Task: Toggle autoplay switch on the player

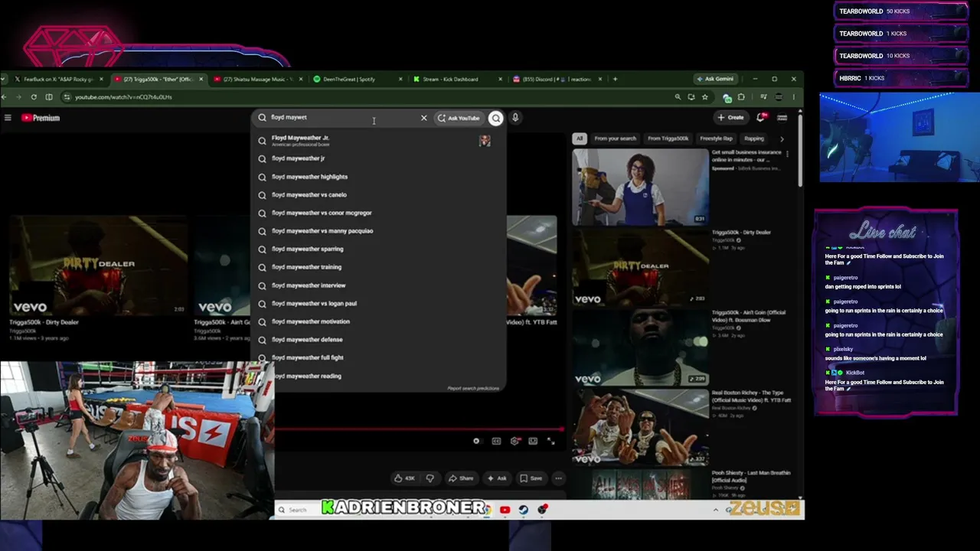Action: [x=476, y=441]
